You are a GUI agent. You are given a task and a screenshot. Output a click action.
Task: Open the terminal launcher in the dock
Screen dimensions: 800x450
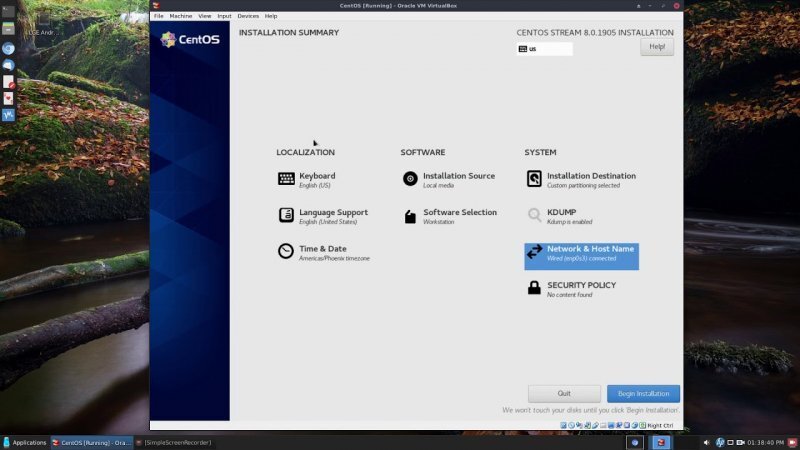coord(8,11)
